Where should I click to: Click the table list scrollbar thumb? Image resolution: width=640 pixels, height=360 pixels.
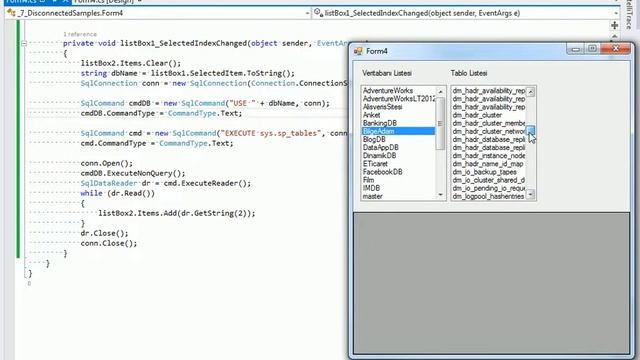pyautogui.click(x=531, y=130)
